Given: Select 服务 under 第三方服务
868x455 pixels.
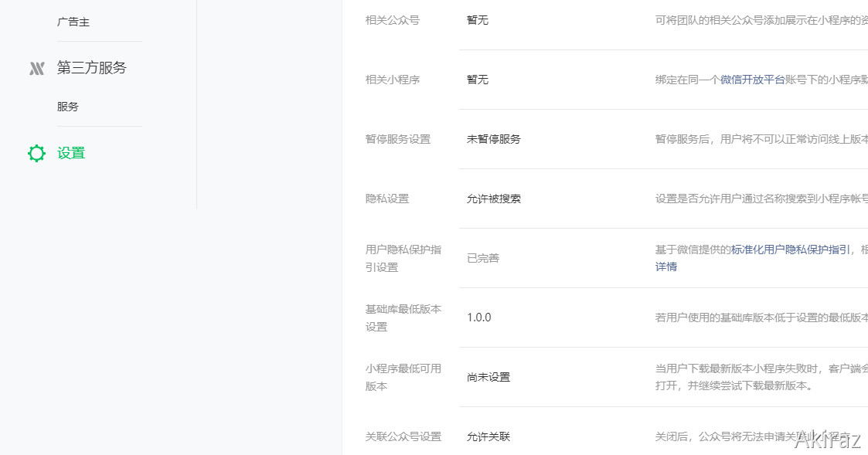Looking at the screenshot, I should [x=68, y=107].
